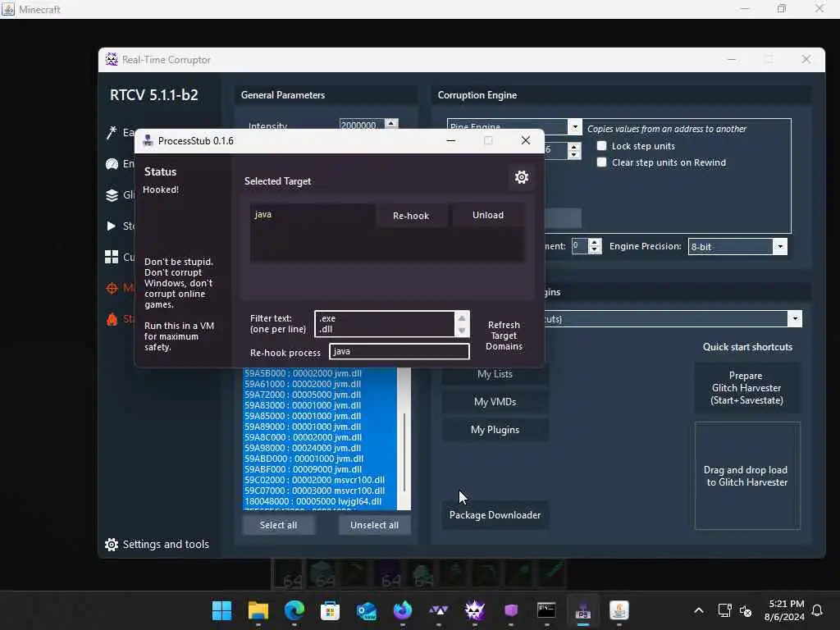Image resolution: width=840 pixels, height=630 pixels.
Task: Click the Real-Time Corruptor title bar logo
Action: pos(112,59)
